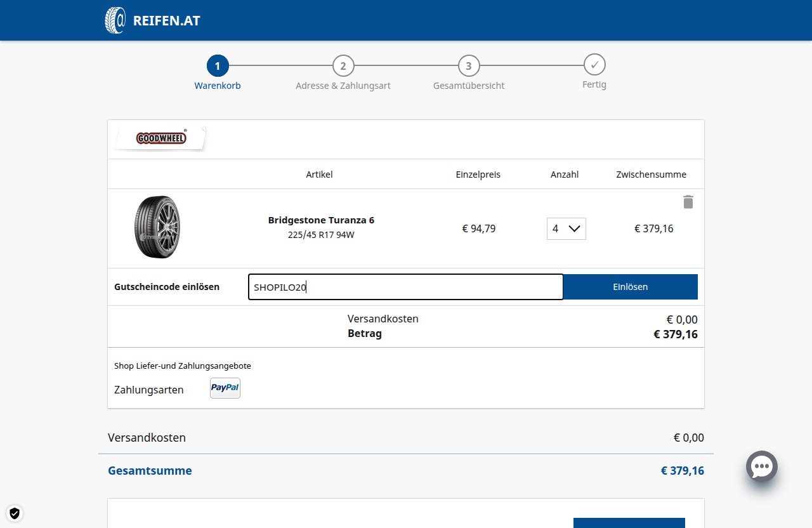
Task: Click the Zwischensumme column header
Action: coord(651,175)
